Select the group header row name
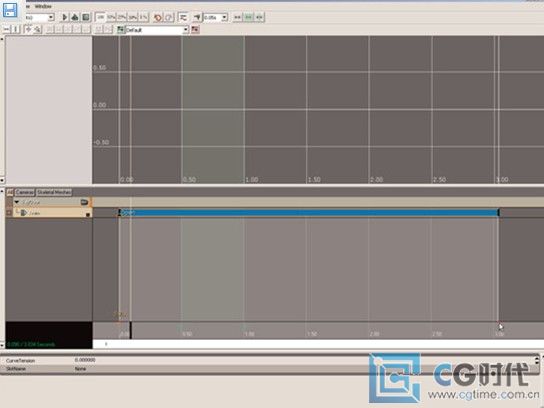This screenshot has width=544, height=408. point(32,202)
